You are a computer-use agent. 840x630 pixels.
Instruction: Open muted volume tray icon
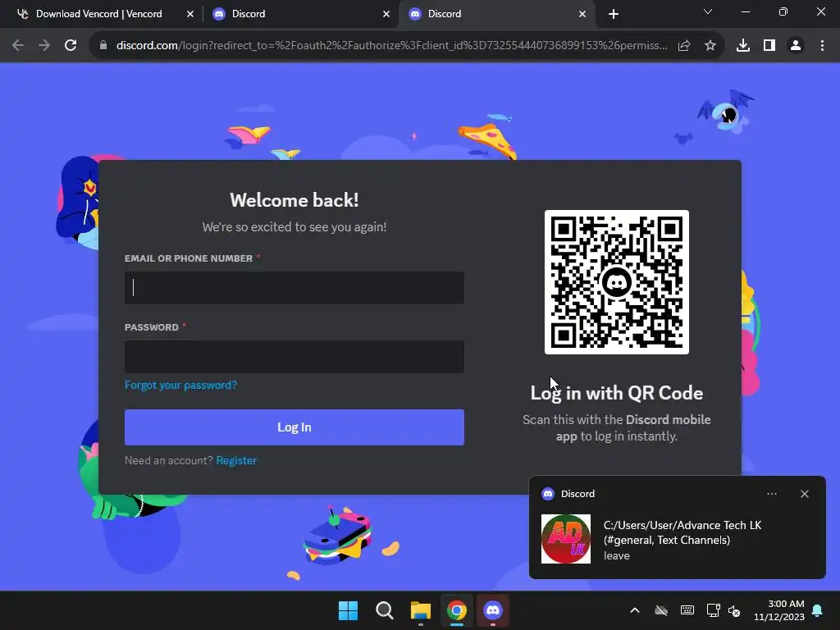734,610
